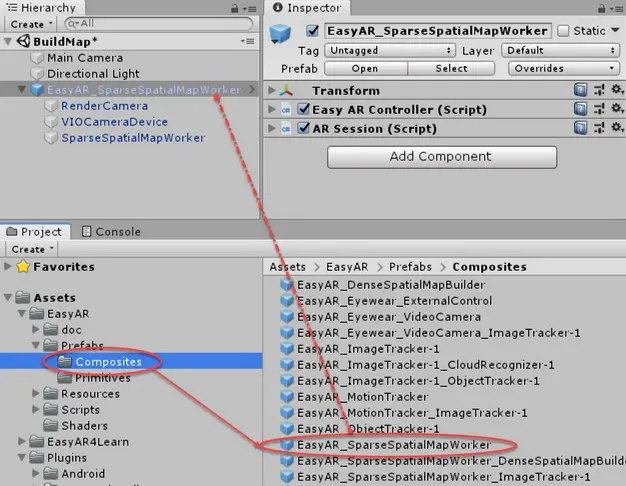The image size is (626, 486).
Task: Click the Inspector panel lock icon
Action: tap(601, 8)
